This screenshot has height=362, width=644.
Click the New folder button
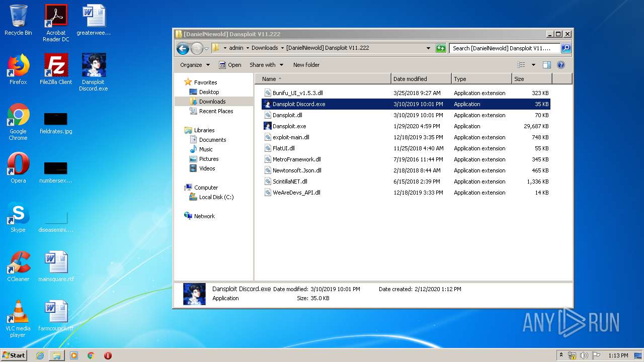(x=306, y=65)
